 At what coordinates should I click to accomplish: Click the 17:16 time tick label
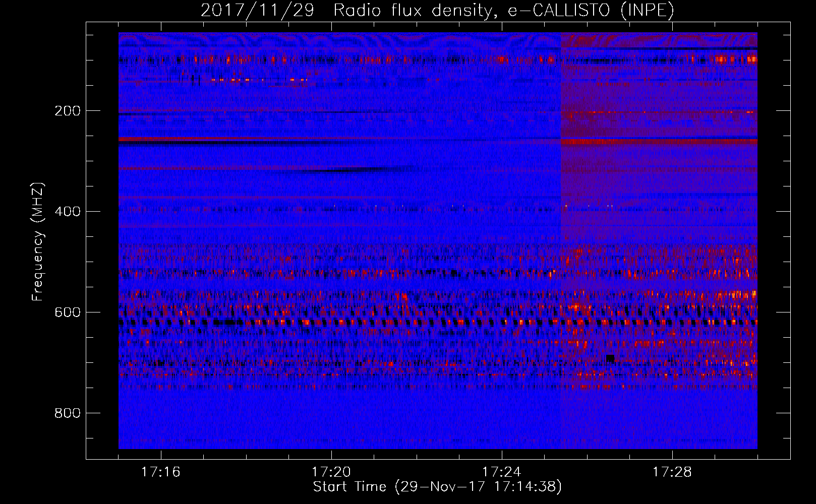click(161, 472)
